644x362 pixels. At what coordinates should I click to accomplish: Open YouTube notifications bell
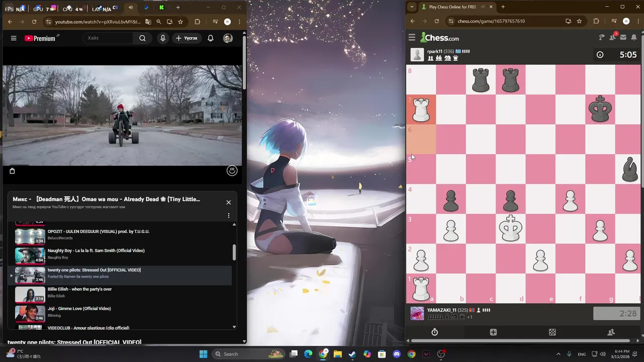coord(210,38)
